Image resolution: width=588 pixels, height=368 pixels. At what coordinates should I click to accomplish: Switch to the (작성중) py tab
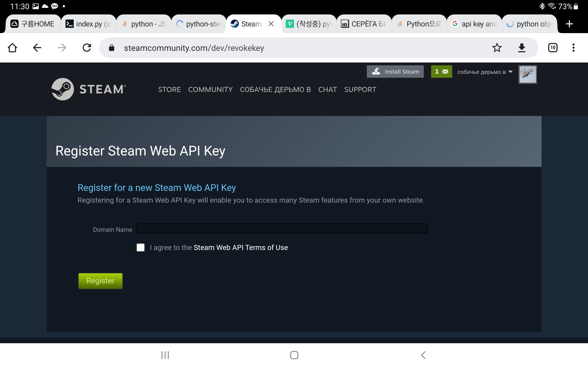pyautogui.click(x=309, y=24)
